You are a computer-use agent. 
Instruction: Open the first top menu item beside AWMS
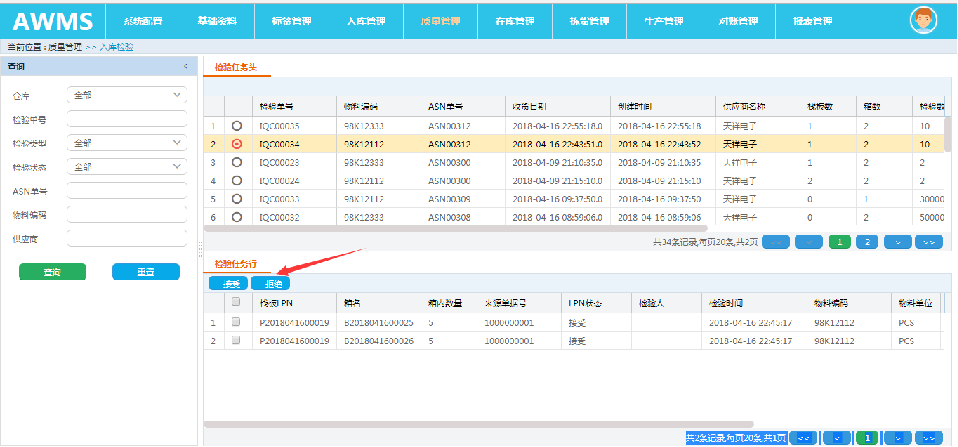[x=142, y=20]
